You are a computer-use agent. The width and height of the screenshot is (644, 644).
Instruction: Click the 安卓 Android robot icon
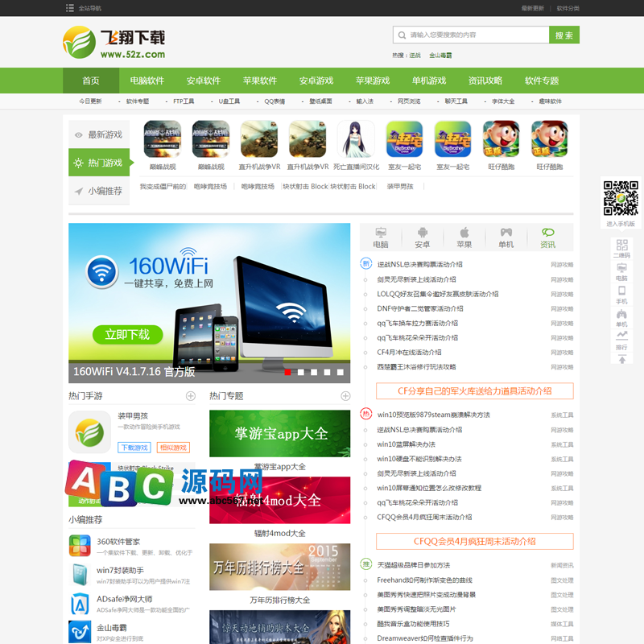(423, 232)
